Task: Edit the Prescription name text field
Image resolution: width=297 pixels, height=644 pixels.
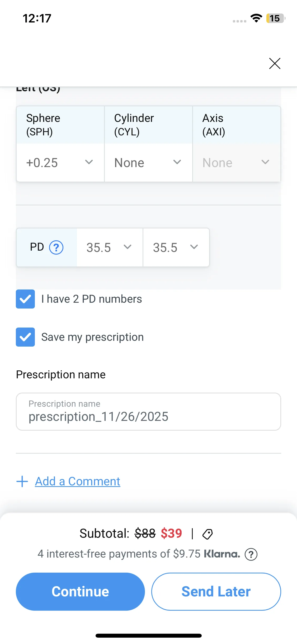Action: point(148,412)
